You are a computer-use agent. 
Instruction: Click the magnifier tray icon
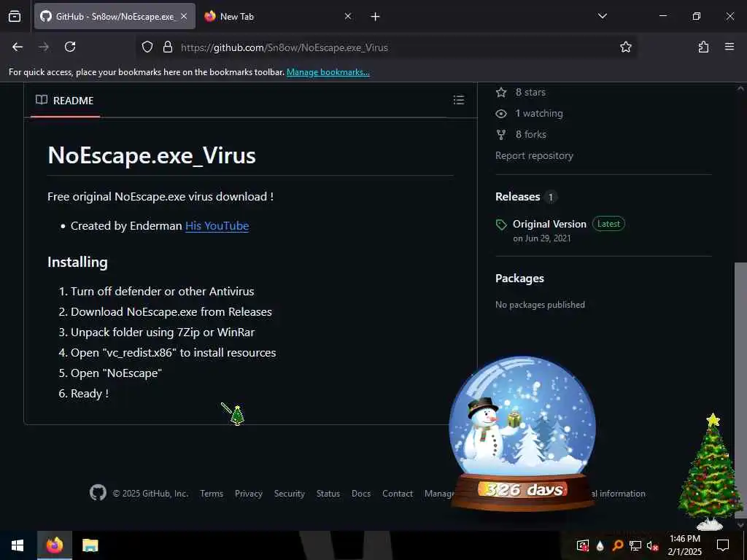617,545
